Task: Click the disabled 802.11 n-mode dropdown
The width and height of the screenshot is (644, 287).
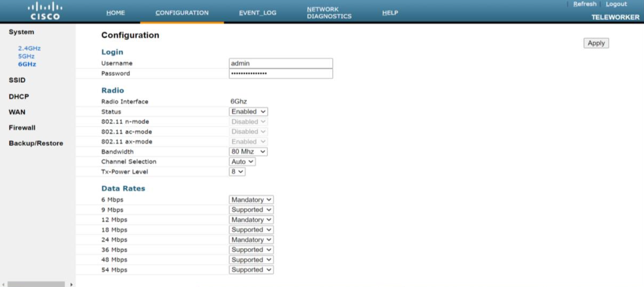Action: [248, 122]
